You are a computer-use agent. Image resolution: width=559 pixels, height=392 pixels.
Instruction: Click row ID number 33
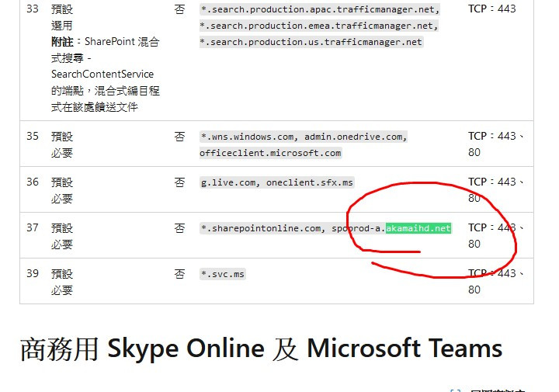33,9
